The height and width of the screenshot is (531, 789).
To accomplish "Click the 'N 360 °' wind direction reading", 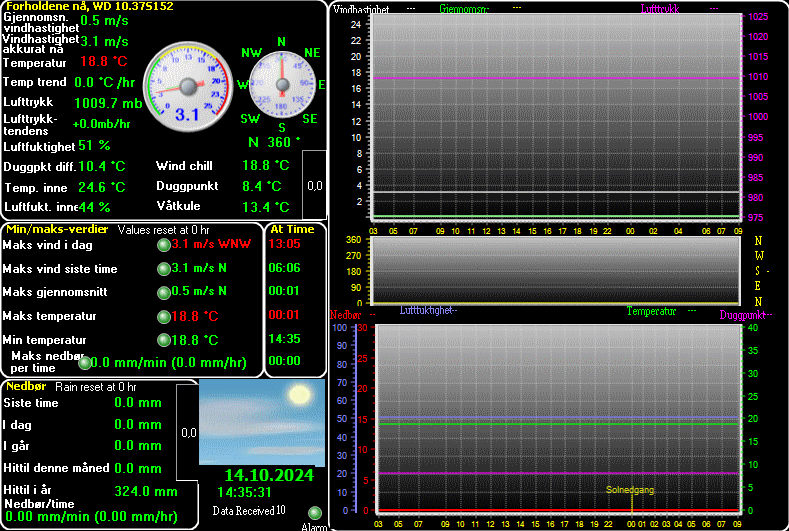I will click(x=274, y=142).
